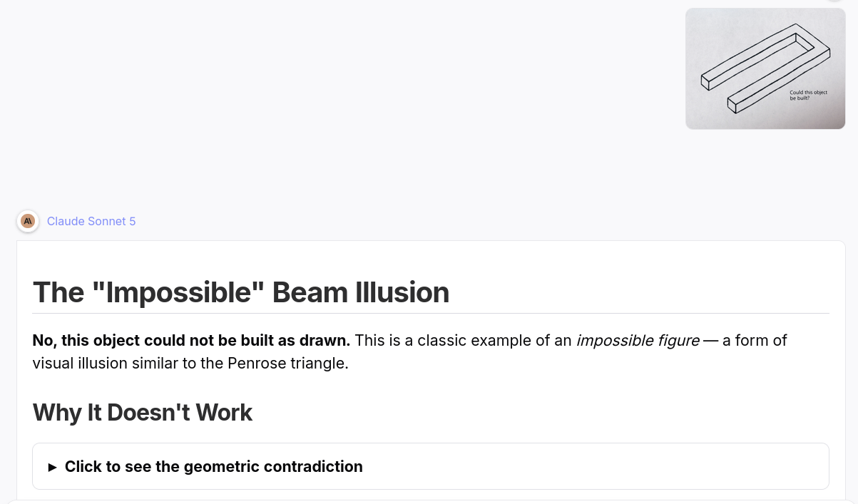This screenshot has width=858, height=504.
Task: Click the word 'Impossible' in the main title
Action: pos(178,292)
